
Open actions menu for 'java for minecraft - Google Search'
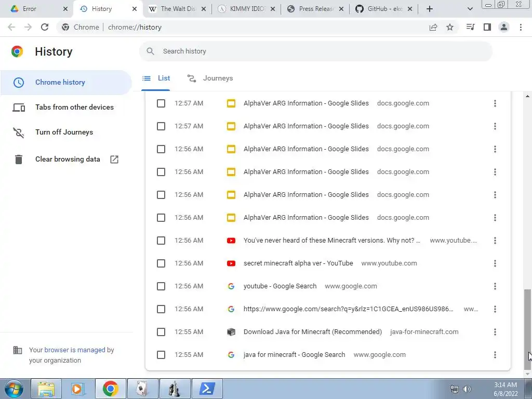click(495, 355)
